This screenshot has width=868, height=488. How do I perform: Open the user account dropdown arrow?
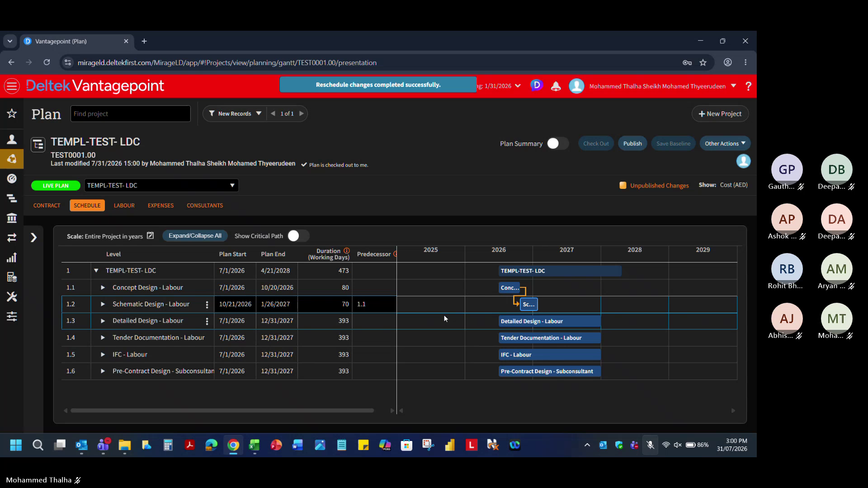click(733, 86)
